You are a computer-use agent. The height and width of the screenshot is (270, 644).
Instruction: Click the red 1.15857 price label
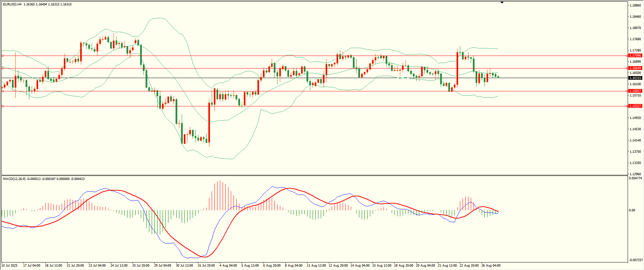click(635, 91)
